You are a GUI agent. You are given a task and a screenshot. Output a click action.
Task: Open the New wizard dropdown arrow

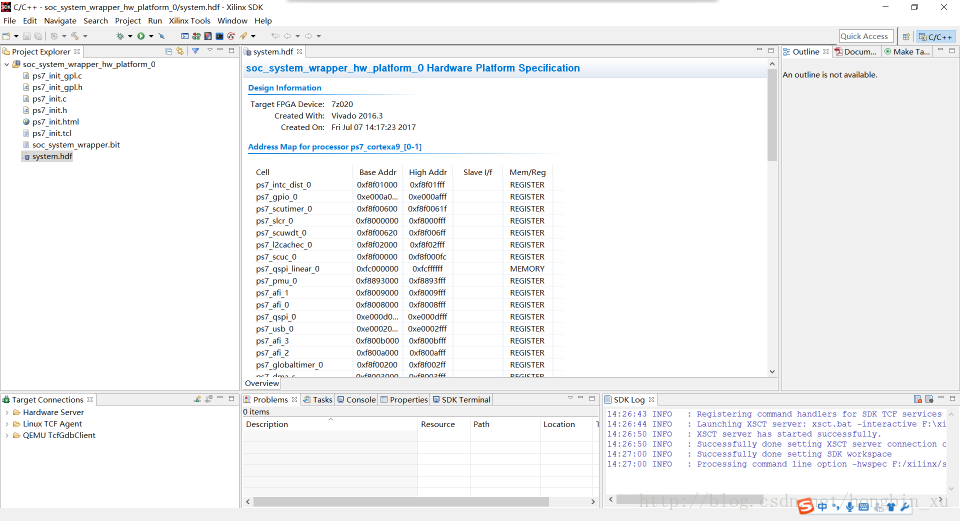coord(16,36)
